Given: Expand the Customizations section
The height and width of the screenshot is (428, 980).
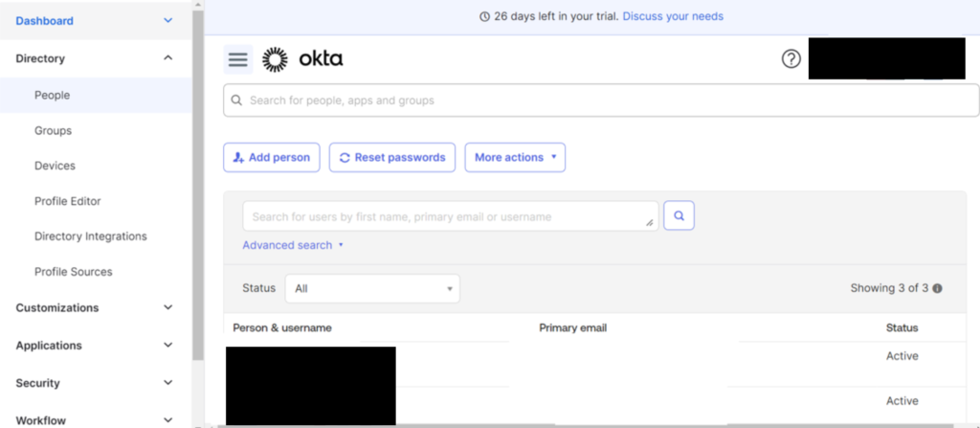Looking at the screenshot, I should click(168, 307).
